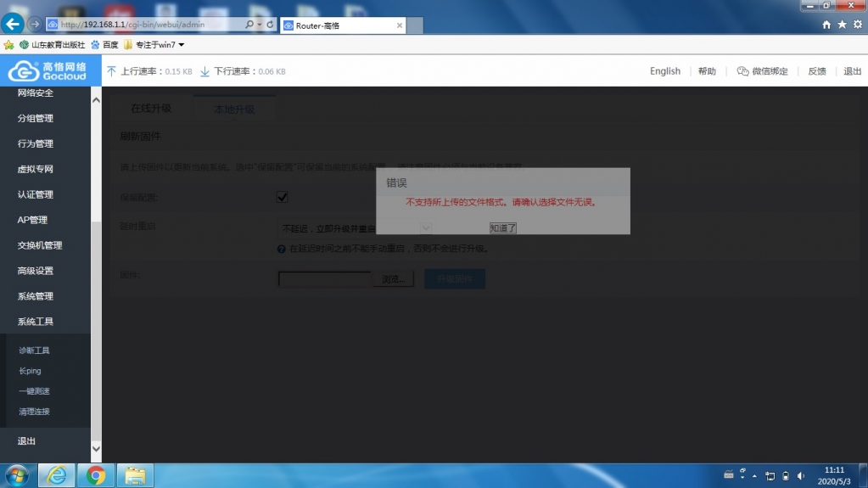Select 长ping submenu item
Screen dimensions: 868x488
[x=30, y=371]
